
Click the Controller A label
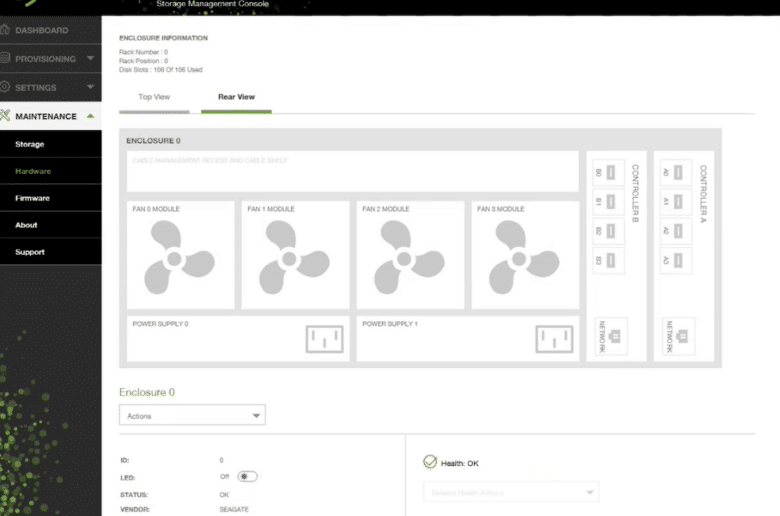coord(703,194)
